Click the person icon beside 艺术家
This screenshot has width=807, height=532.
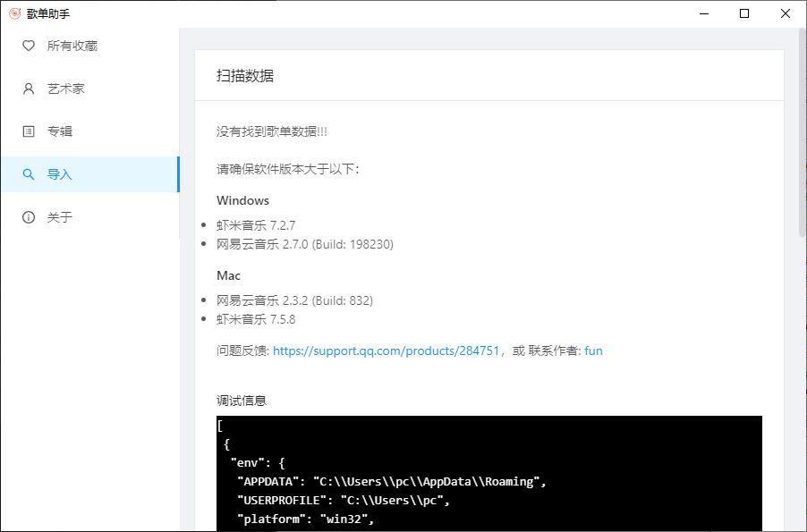click(x=29, y=89)
